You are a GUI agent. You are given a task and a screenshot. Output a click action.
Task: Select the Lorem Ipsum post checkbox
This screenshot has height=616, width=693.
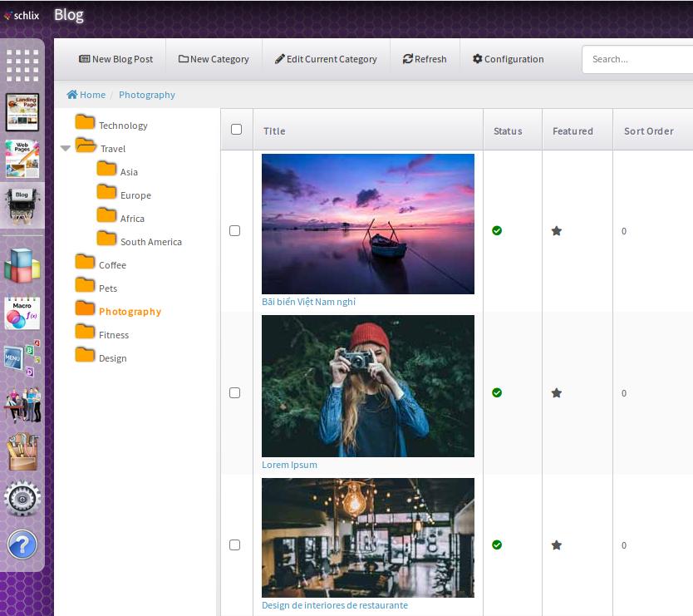click(234, 393)
